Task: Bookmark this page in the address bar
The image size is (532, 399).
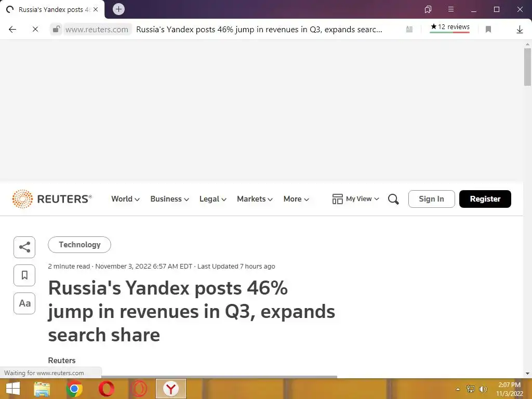Action: point(488,30)
